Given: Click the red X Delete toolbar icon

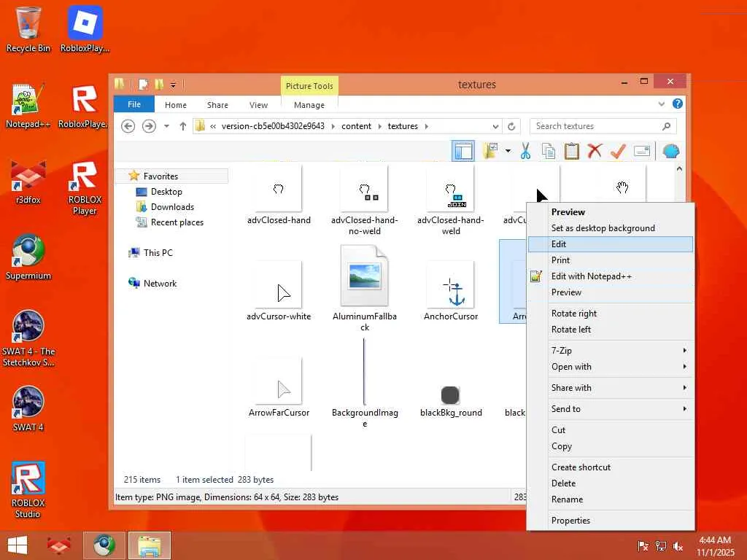Looking at the screenshot, I should coord(595,152).
